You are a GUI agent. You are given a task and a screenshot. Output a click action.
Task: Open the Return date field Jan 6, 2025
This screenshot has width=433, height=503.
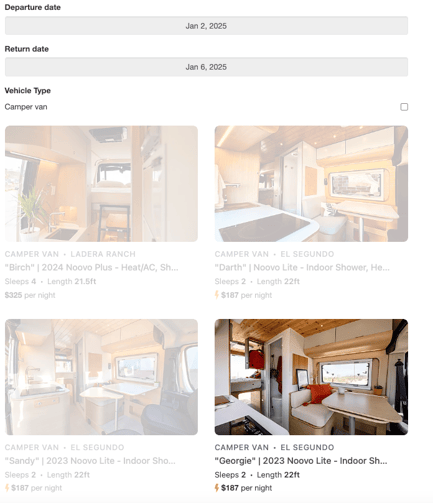[206, 67]
